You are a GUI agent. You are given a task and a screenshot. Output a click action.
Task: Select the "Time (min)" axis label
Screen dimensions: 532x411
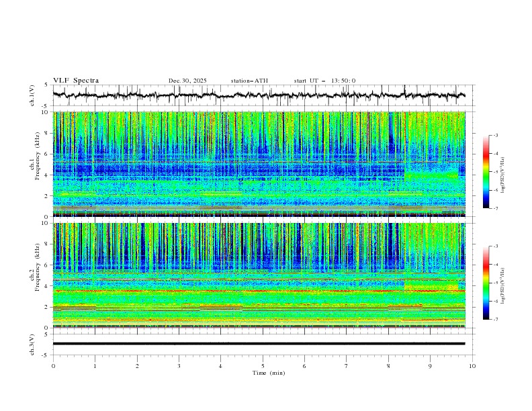pyautogui.click(x=267, y=373)
